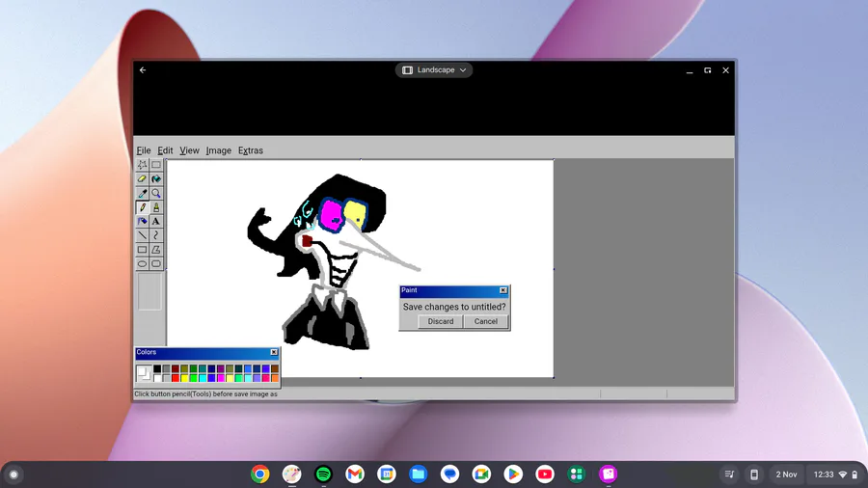Open Google Play Store from shelf

(x=513, y=474)
